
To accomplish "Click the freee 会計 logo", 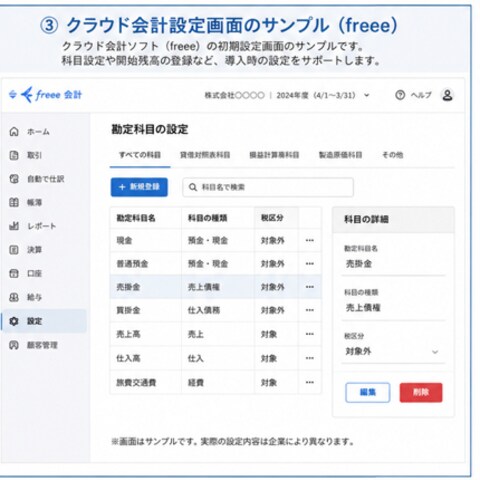I will [x=45, y=95].
